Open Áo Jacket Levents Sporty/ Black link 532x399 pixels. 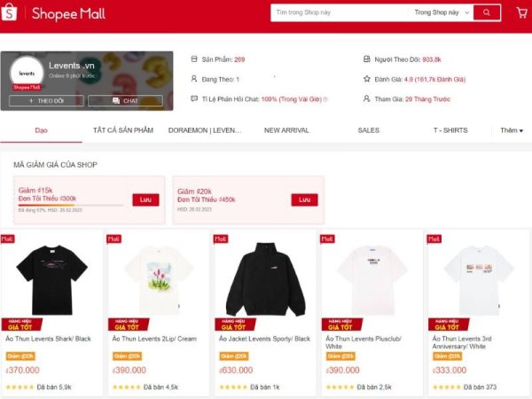[264, 339]
